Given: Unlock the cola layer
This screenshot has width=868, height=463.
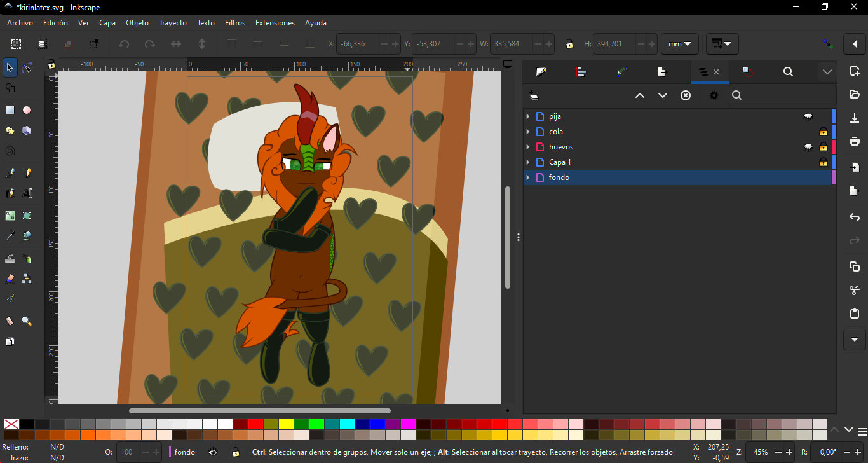Looking at the screenshot, I should coord(824,132).
